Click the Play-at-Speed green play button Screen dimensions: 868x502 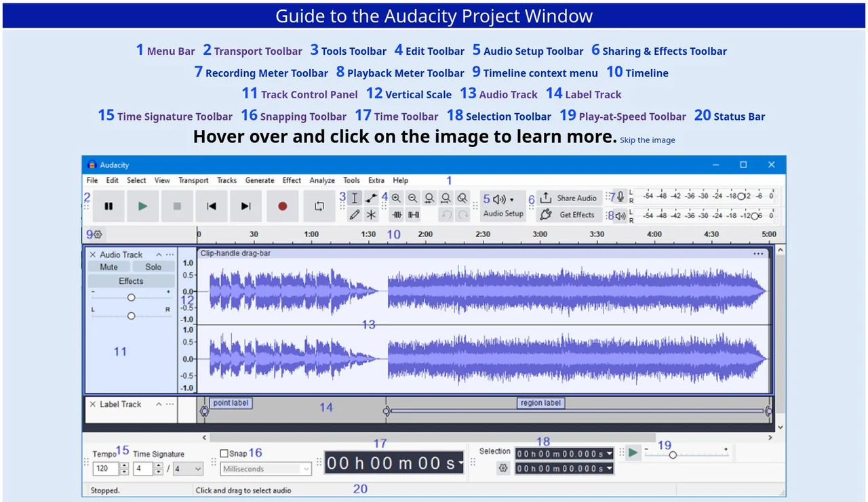tap(633, 453)
